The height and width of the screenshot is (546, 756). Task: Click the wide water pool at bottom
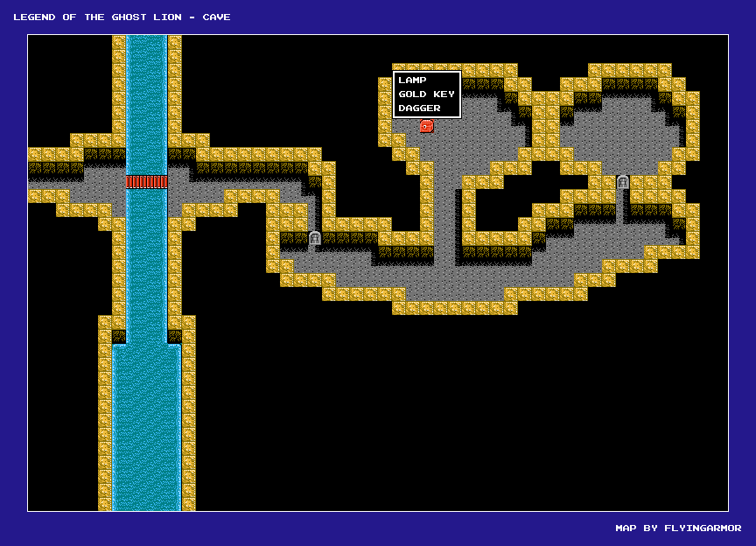pos(146,429)
